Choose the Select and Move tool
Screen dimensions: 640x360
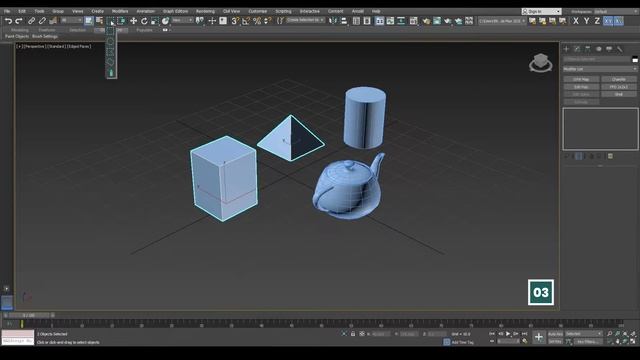pyautogui.click(x=133, y=21)
